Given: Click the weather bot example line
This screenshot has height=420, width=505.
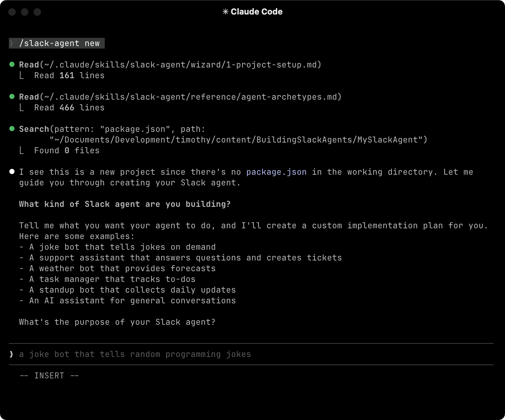Looking at the screenshot, I should 117,268.
